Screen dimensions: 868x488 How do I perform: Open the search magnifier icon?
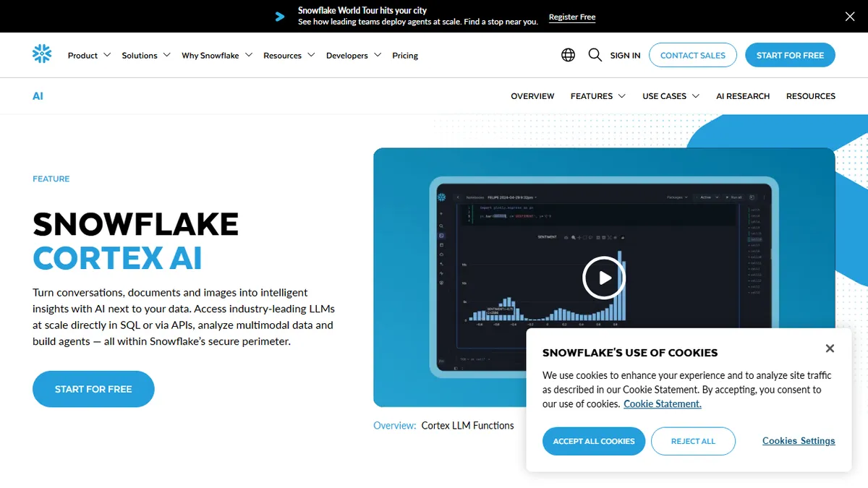click(595, 55)
